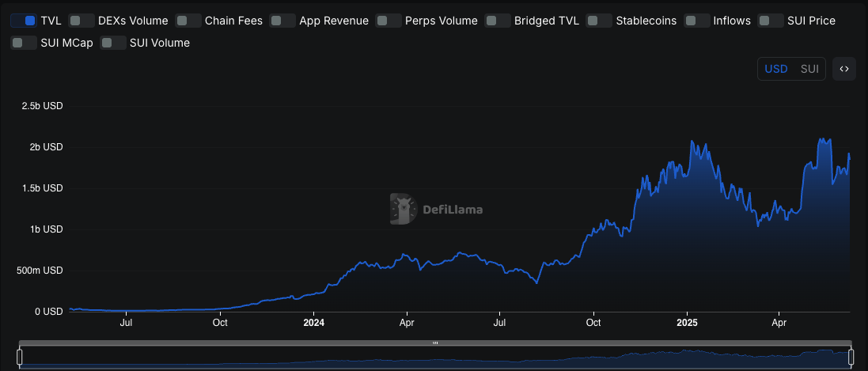The height and width of the screenshot is (371, 868).
Task: Switch on the Inflows toggle
Action: click(697, 21)
